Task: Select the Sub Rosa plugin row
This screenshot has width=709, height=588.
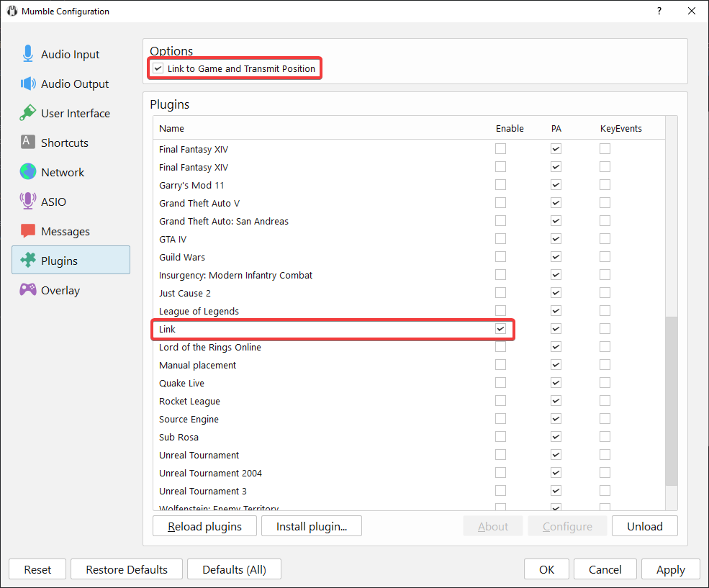Action: tap(409, 437)
